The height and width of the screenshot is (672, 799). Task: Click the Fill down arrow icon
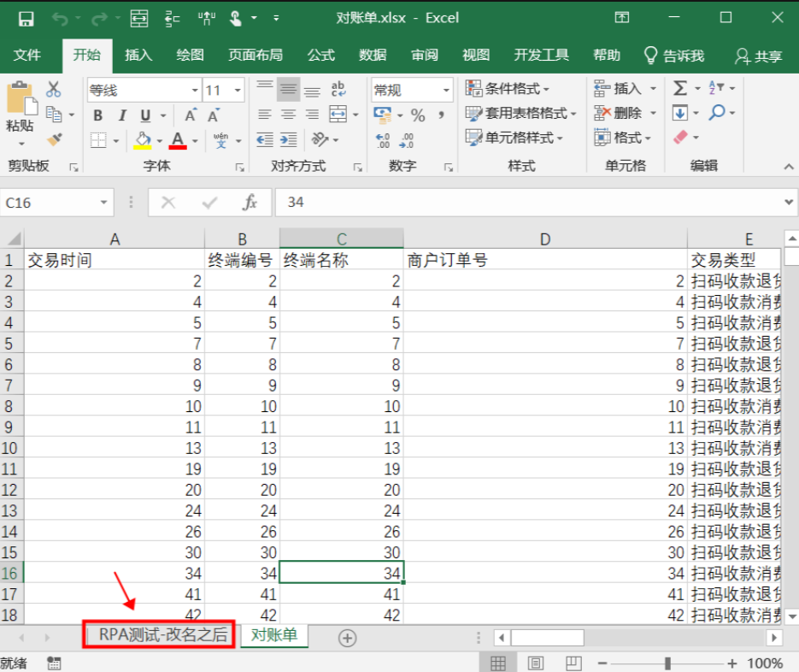pos(679,113)
